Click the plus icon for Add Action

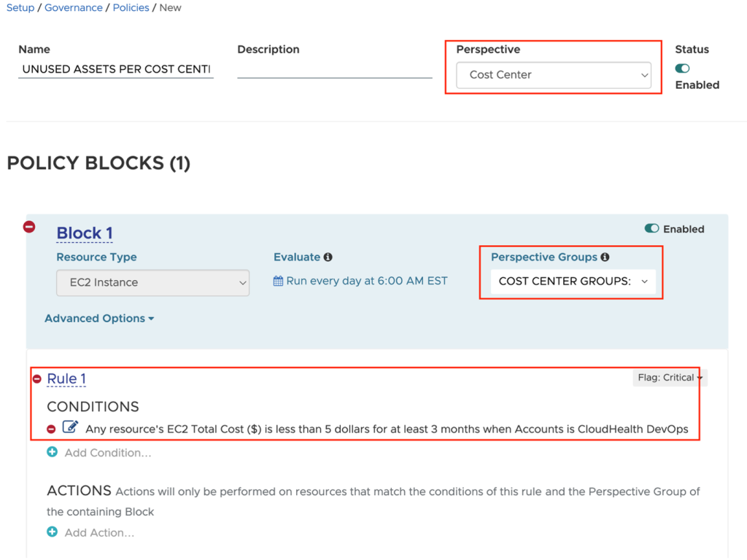52,532
